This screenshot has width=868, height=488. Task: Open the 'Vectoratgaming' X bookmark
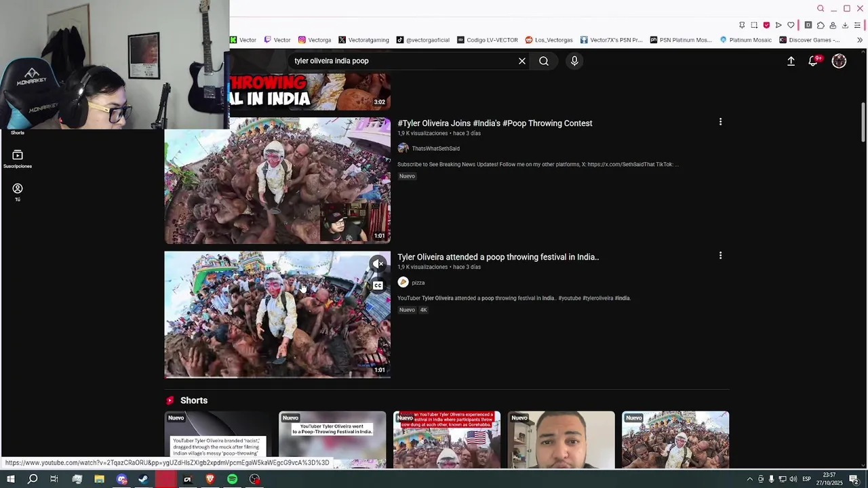coord(363,40)
